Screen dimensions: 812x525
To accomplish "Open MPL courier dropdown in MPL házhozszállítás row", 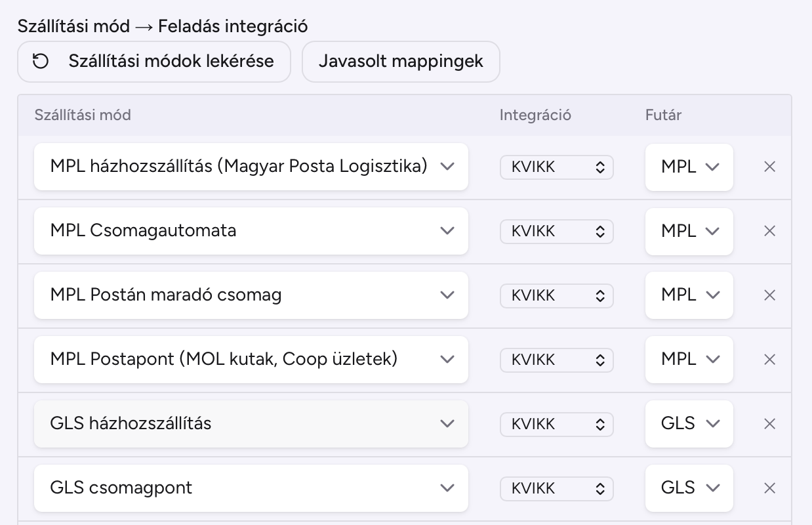I will (x=689, y=167).
